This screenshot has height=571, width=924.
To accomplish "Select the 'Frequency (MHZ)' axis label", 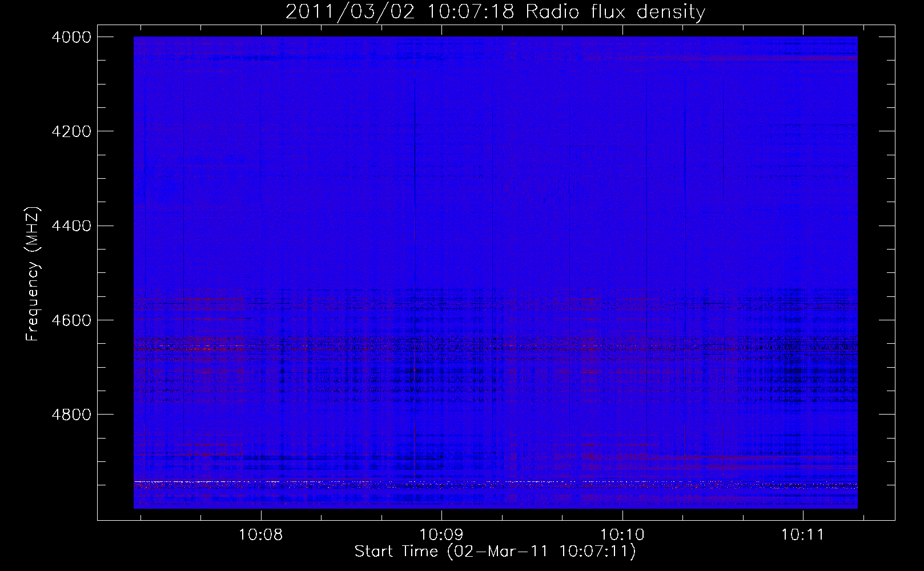I will click(33, 274).
